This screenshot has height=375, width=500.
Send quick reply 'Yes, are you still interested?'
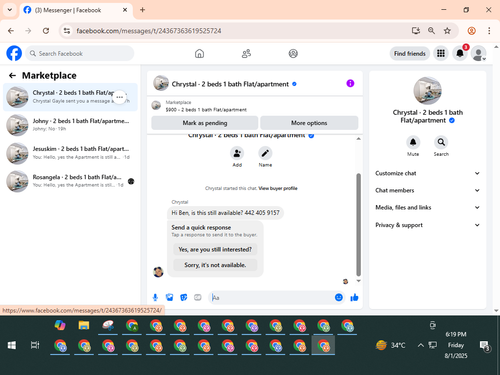click(215, 249)
